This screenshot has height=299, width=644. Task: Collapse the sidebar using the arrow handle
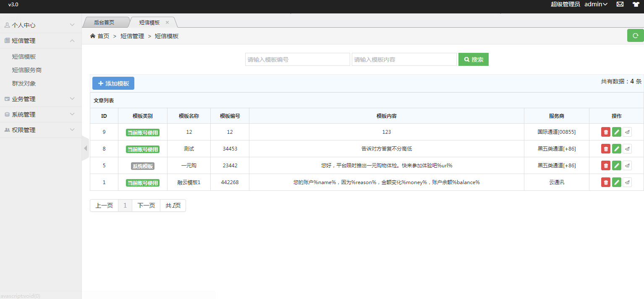pos(85,148)
